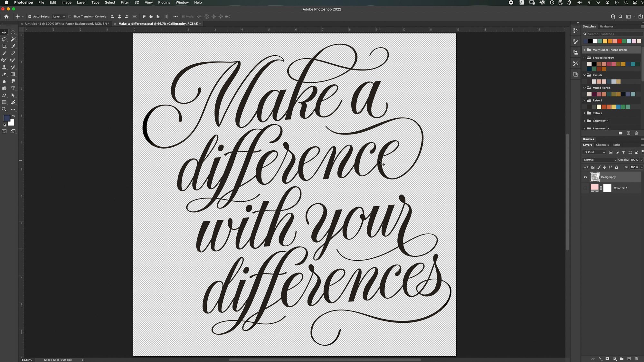
Task: Select the Lasso tool
Action: pyautogui.click(x=4, y=39)
